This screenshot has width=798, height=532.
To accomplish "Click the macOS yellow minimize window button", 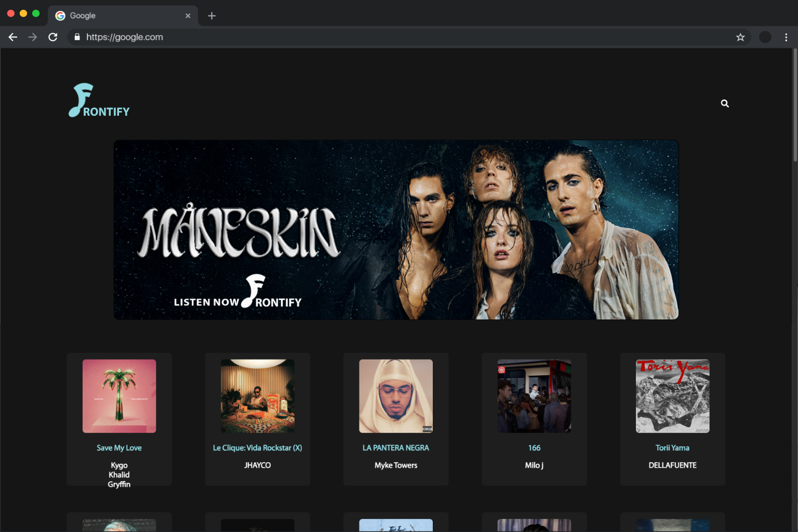I will [x=23, y=14].
